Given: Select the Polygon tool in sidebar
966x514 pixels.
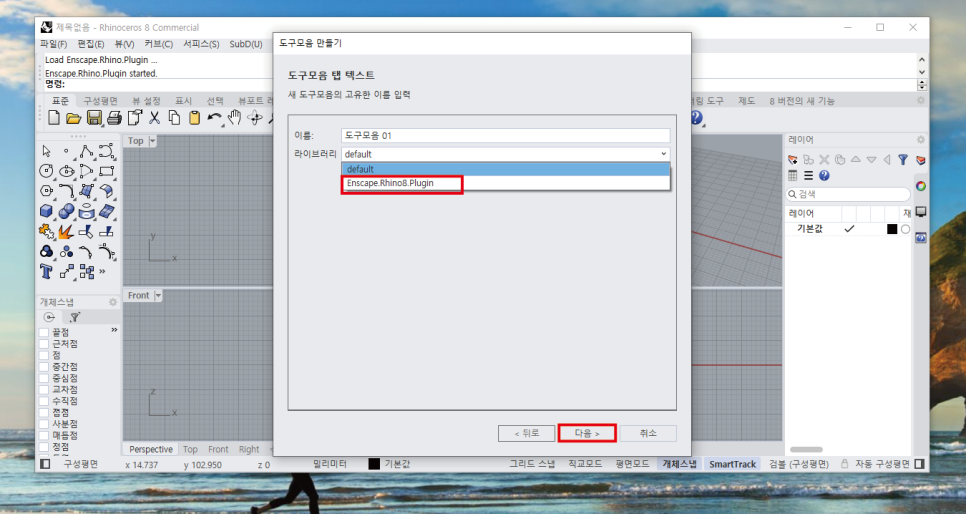Looking at the screenshot, I should [x=46, y=191].
